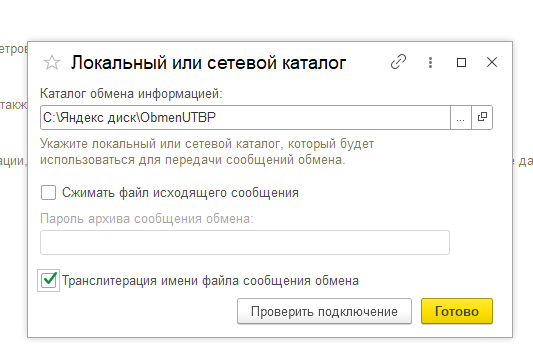Click Проверить подключение button
Image resolution: width=533 pixels, height=360 pixels.
(x=324, y=311)
